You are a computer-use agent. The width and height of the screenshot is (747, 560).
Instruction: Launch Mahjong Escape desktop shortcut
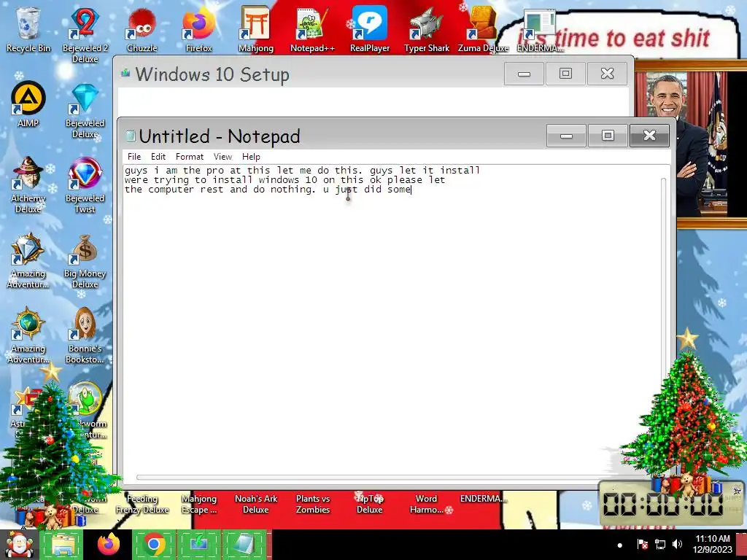click(198, 504)
